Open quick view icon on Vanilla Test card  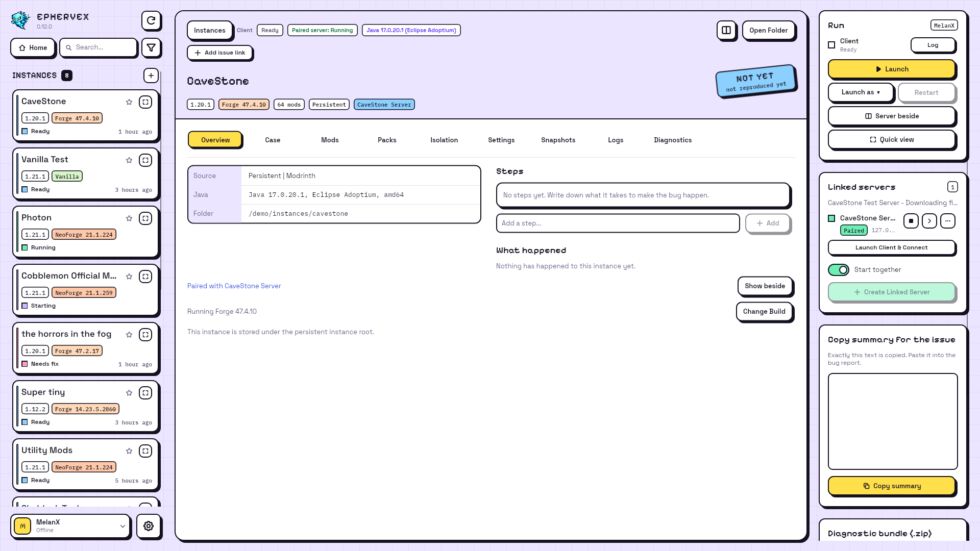tap(145, 160)
